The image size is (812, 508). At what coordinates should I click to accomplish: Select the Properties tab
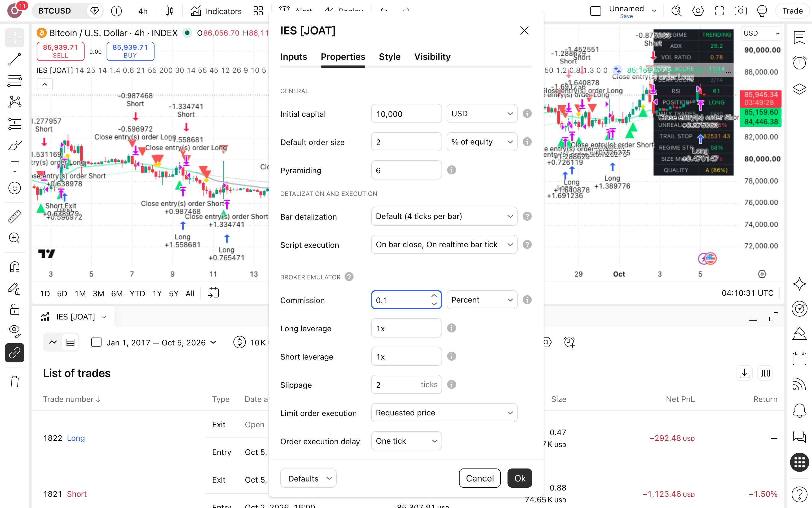[x=343, y=57]
